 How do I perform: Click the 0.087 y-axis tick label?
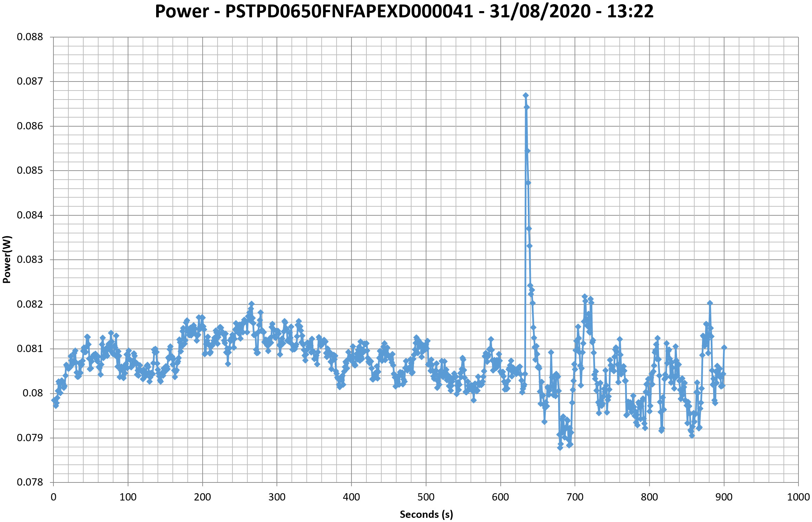click(x=30, y=81)
